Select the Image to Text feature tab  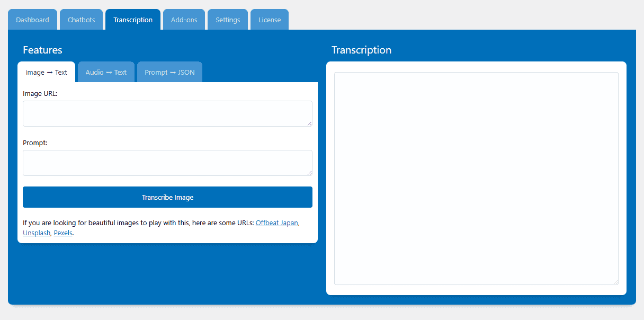click(x=46, y=72)
